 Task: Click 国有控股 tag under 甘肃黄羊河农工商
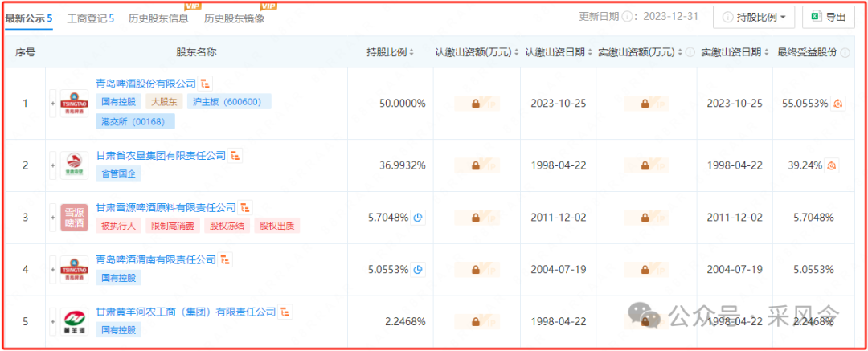tap(119, 330)
